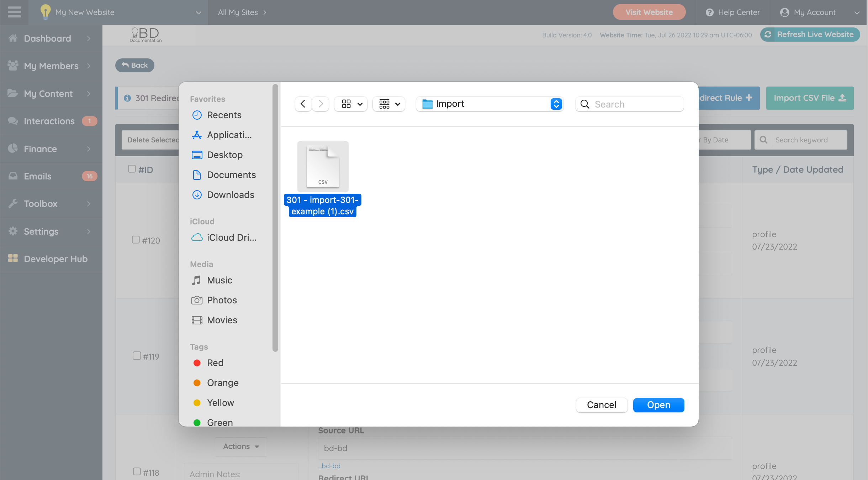The image size is (868, 480).
Task: Open the Import folder location dropdown
Action: (489, 104)
